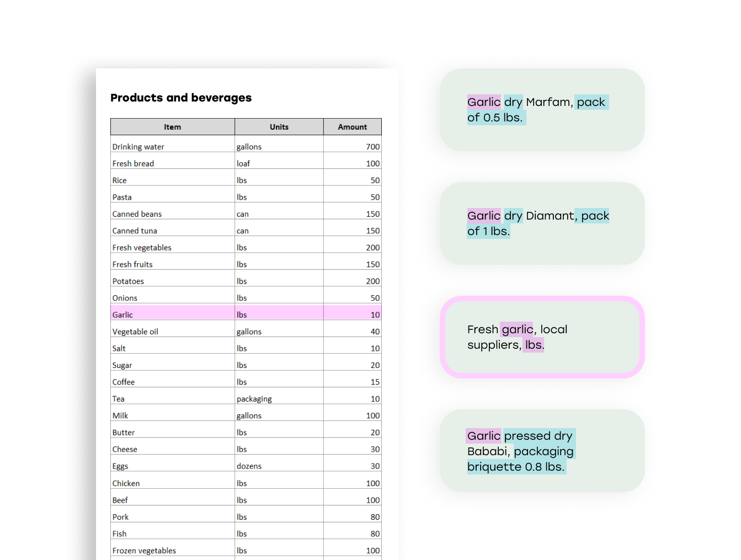
Task: Select the 'Salt' item cell
Action: [173, 346]
